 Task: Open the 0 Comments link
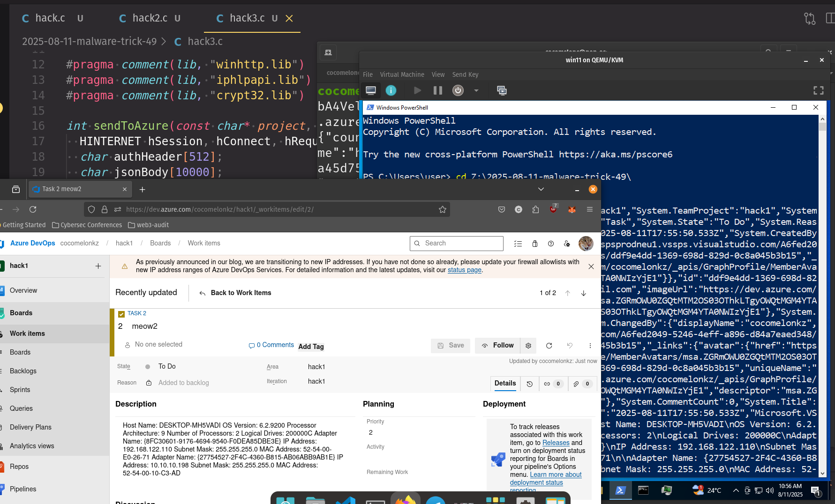click(271, 345)
